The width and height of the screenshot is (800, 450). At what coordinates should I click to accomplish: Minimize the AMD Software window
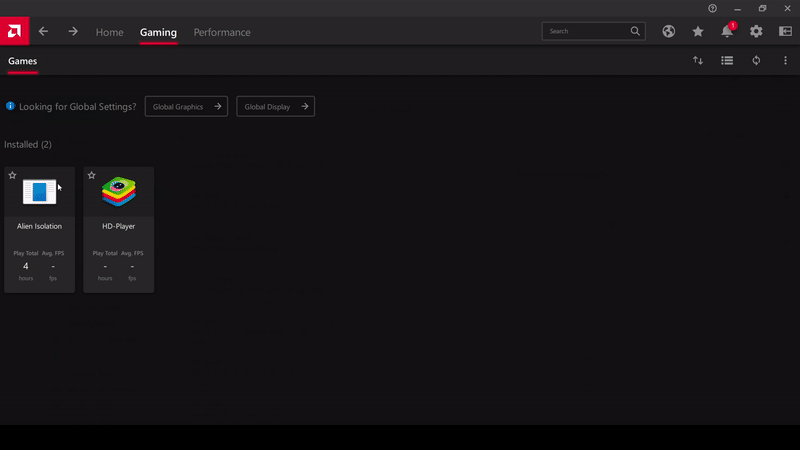(737, 8)
